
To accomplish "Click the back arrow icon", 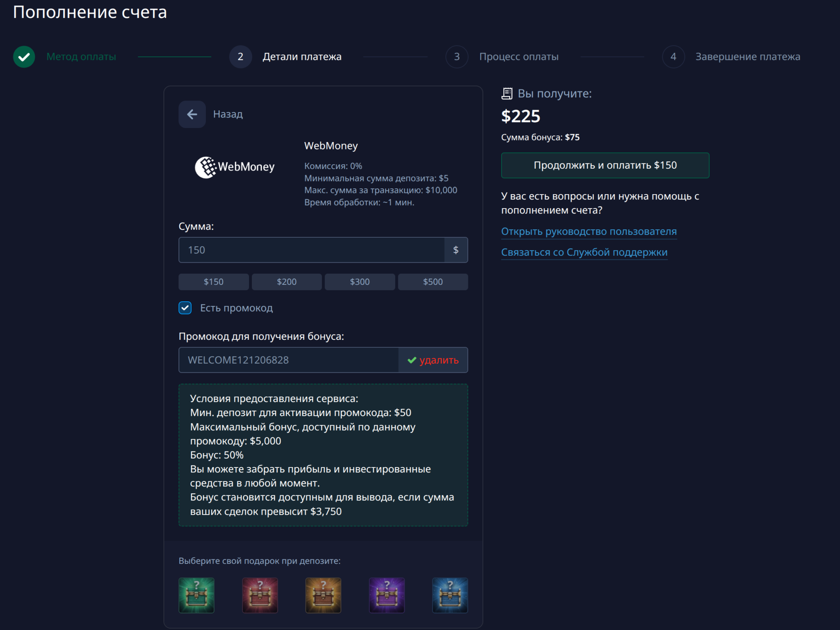I will (x=192, y=114).
